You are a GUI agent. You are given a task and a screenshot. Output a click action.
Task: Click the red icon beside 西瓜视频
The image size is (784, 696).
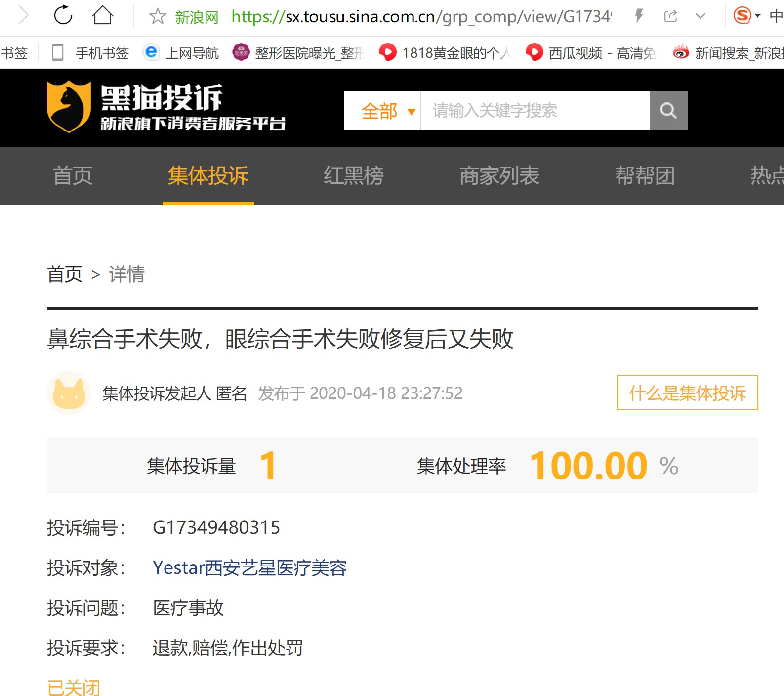[535, 52]
